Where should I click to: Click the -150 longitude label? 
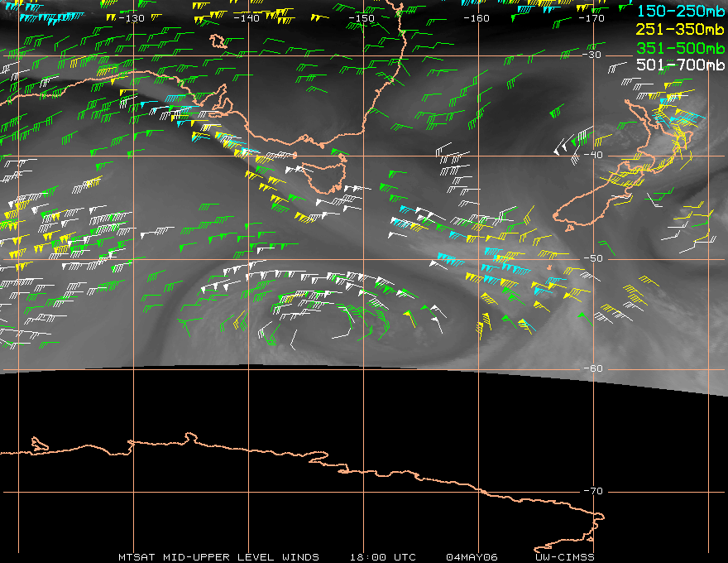coord(361,18)
